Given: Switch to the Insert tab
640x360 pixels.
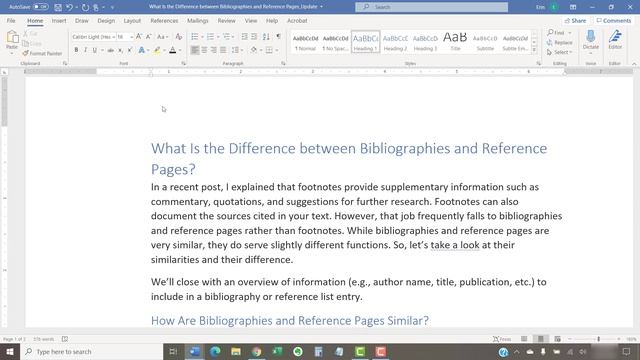Looking at the screenshot, I should point(59,20).
